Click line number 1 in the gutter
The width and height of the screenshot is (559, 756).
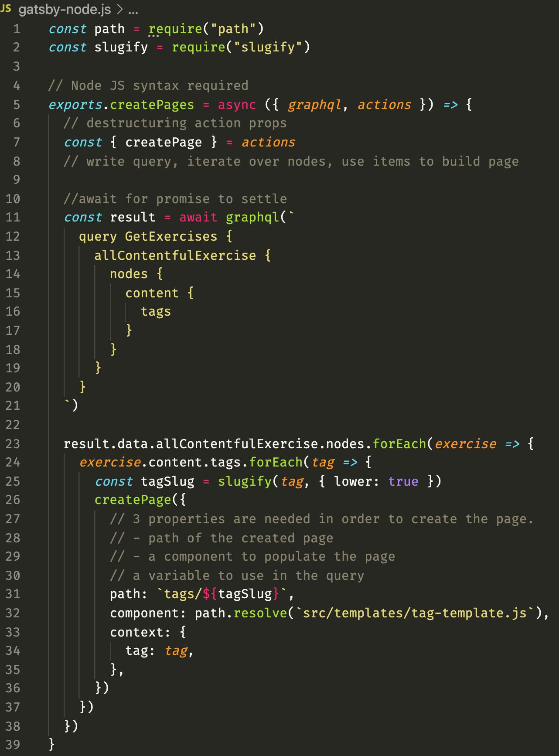click(x=17, y=29)
